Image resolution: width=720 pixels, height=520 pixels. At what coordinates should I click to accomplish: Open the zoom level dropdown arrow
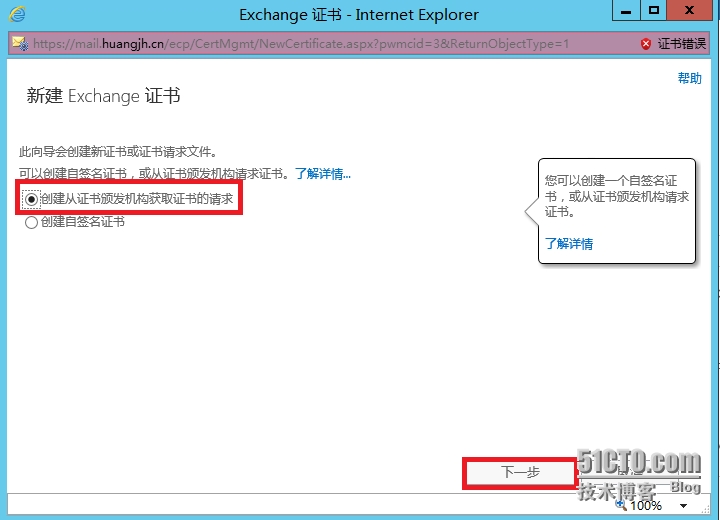683,506
